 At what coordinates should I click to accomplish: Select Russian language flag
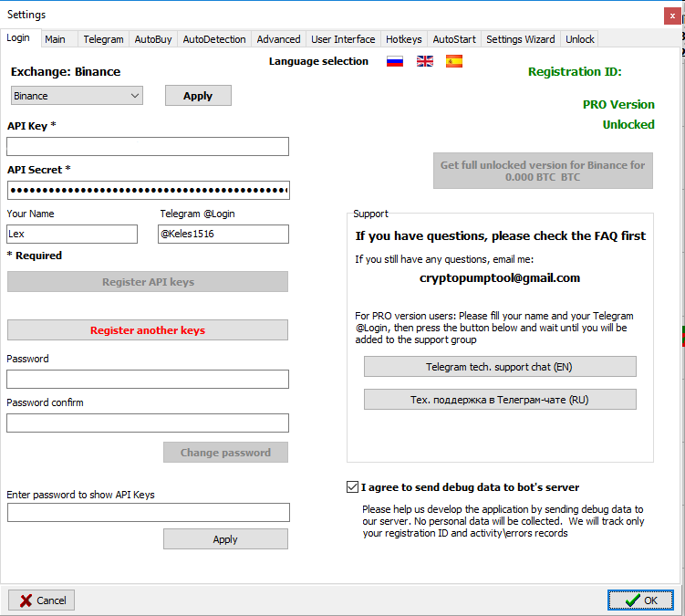click(394, 62)
